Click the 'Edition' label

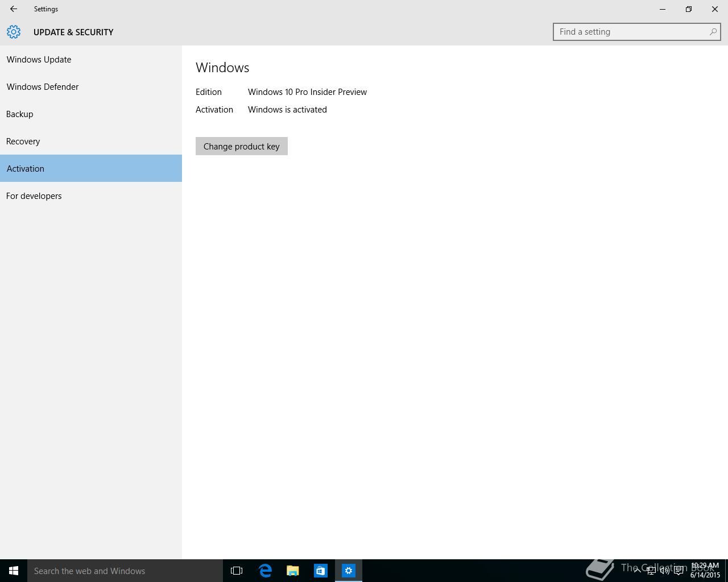point(209,92)
